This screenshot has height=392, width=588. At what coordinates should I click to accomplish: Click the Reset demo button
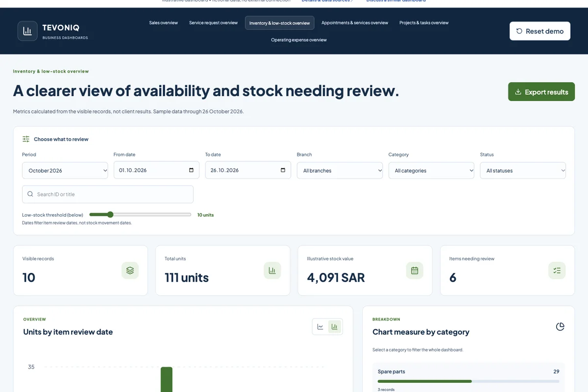(x=540, y=31)
